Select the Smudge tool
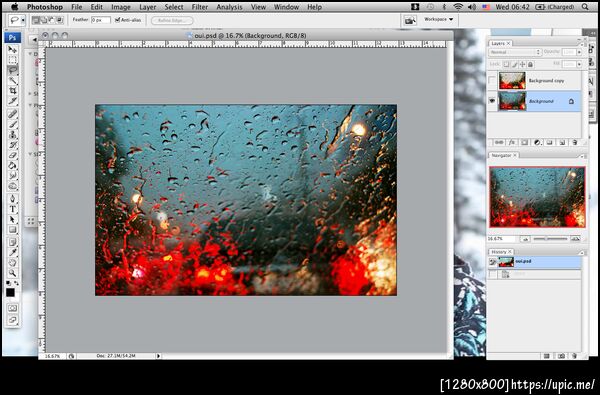The image size is (600, 395). tap(13, 176)
